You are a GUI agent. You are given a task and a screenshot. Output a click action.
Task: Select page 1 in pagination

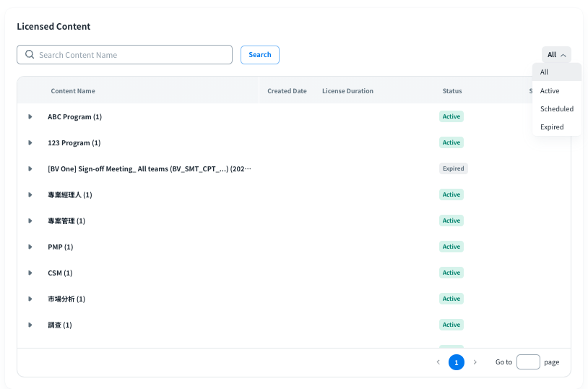click(x=457, y=362)
